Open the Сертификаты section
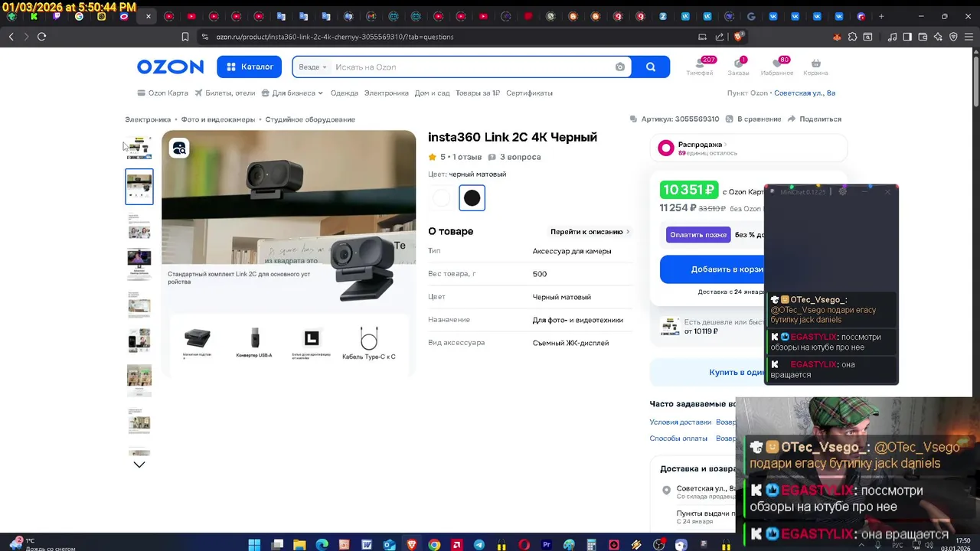Image resolution: width=980 pixels, height=551 pixels. coord(529,93)
